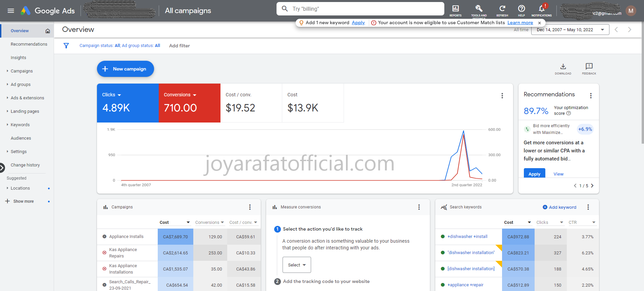Screen dimensions: 644x291
Task: Click the Google Ads logo
Action: tap(48, 11)
